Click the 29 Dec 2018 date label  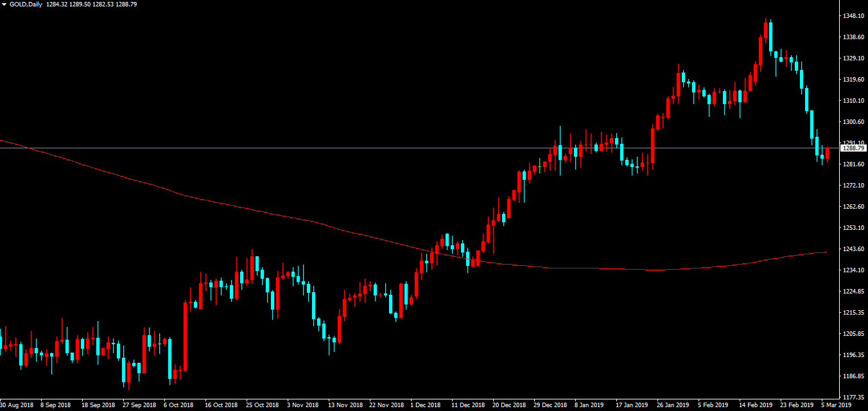tap(551, 405)
